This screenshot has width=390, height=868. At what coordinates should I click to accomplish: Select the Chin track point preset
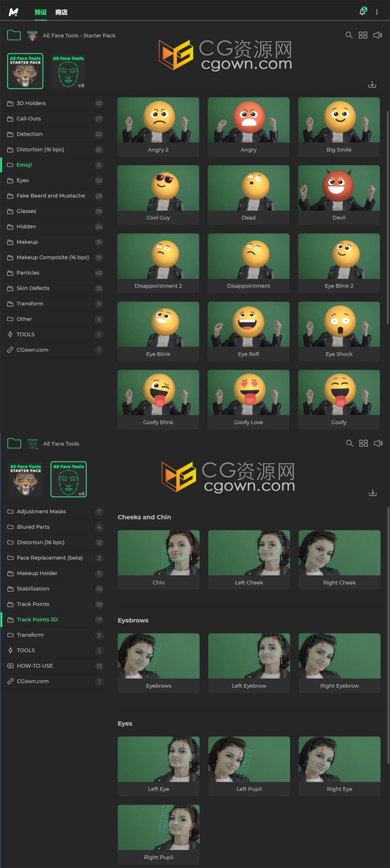point(158,560)
